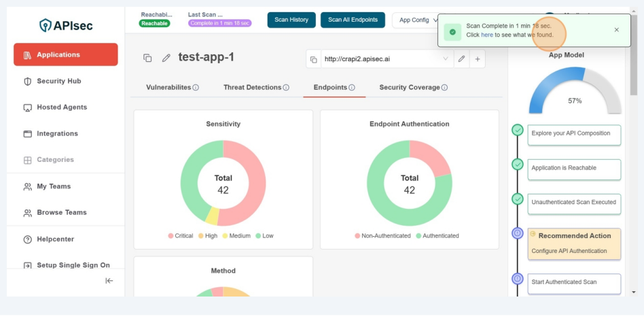Toggle the Authenticated legend item
Screen dimensions: 644x321
click(437, 236)
